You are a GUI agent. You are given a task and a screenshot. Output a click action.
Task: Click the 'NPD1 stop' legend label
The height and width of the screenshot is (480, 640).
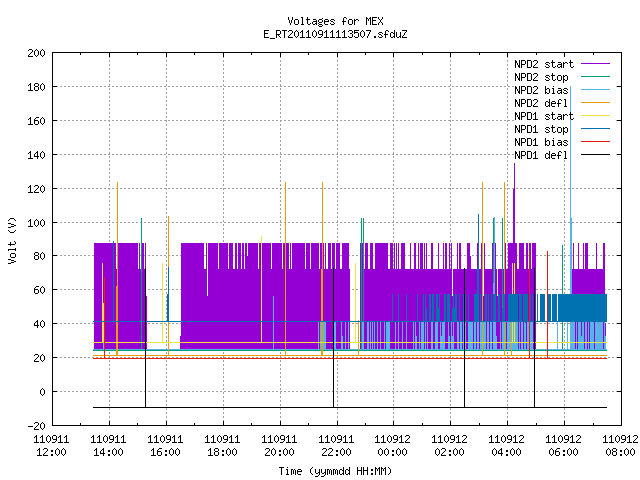click(x=541, y=129)
